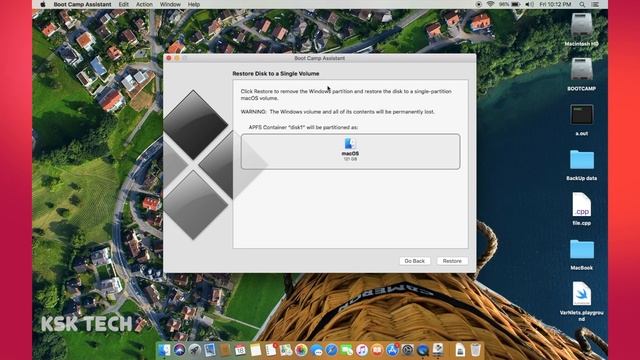This screenshot has height=360, width=640.
Task: Open QuickTime Player in the dock
Action: pos(423,350)
